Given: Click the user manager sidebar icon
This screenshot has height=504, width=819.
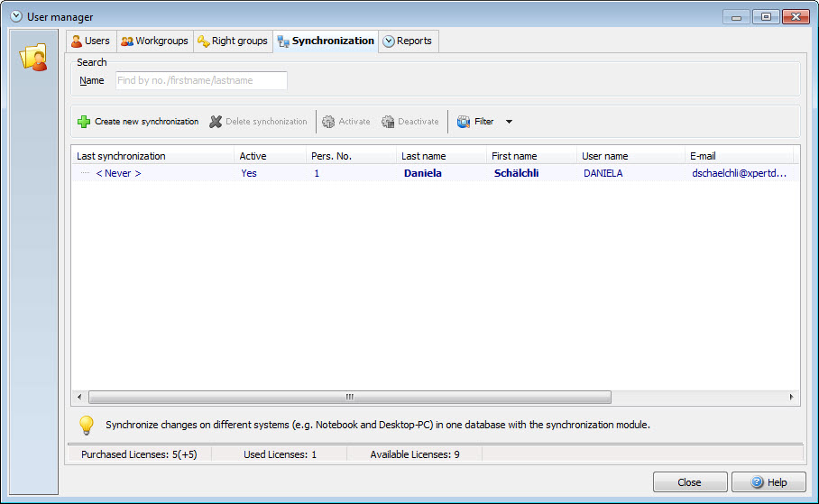Looking at the screenshot, I should click(33, 58).
